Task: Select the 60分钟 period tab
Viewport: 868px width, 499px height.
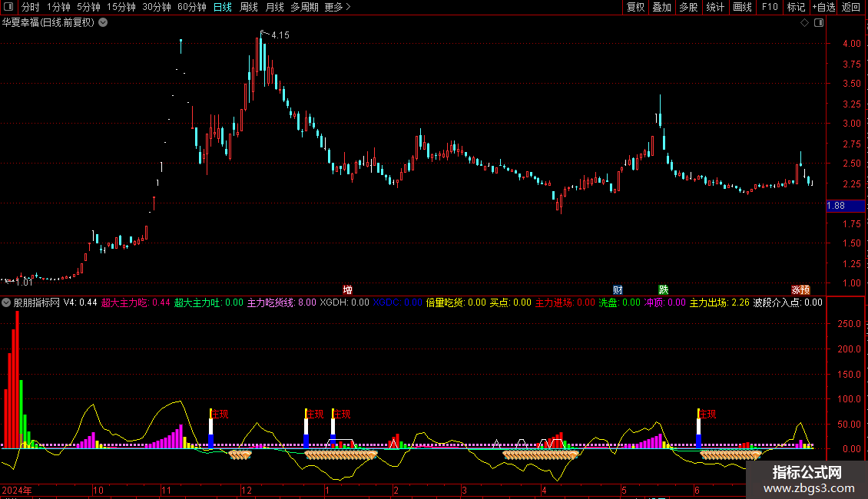Action: pyautogui.click(x=192, y=7)
